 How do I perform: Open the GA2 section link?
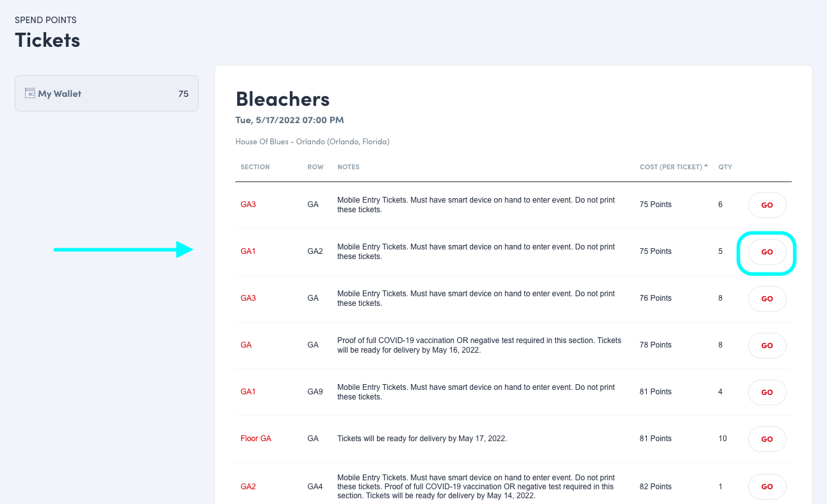coord(248,487)
